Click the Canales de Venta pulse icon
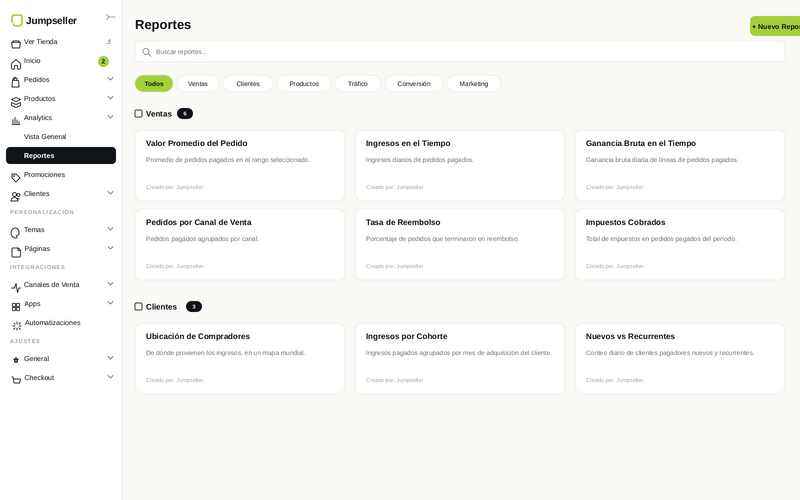Screen dimensions: 800x500 pyautogui.click(x=16, y=288)
